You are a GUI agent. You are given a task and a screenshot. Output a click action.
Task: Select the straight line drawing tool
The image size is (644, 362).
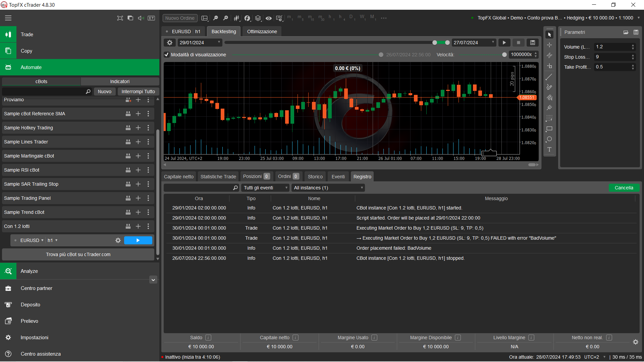[x=549, y=77]
